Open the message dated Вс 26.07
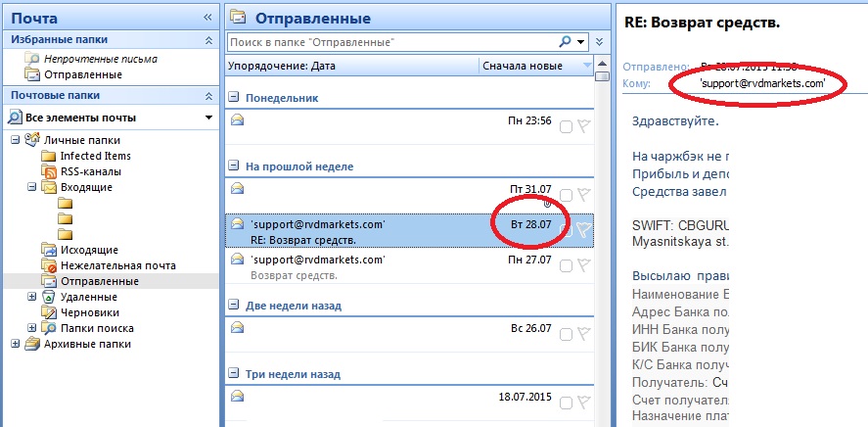868x427 pixels. [x=410, y=335]
